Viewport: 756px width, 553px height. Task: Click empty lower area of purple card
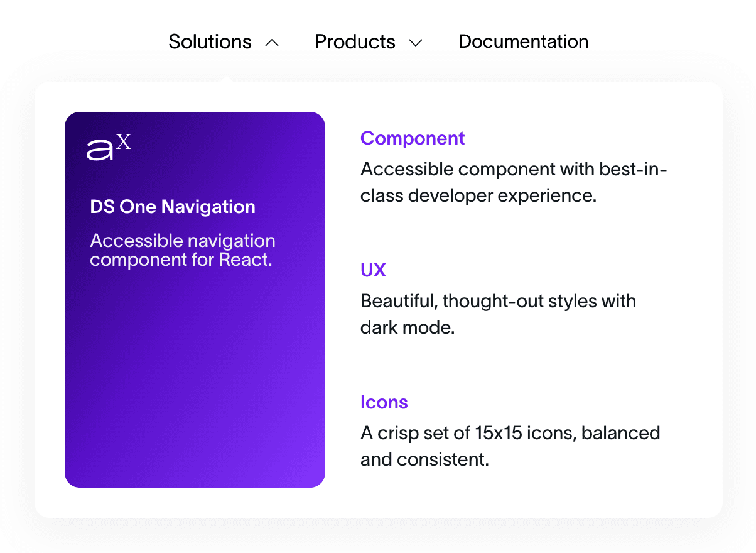(x=195, y=390)
